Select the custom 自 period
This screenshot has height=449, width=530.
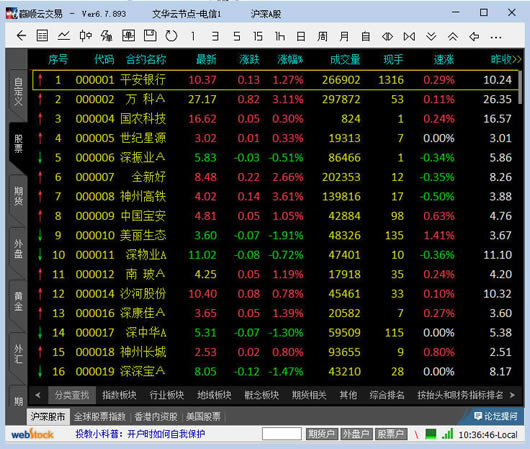(x=366, y=36)
